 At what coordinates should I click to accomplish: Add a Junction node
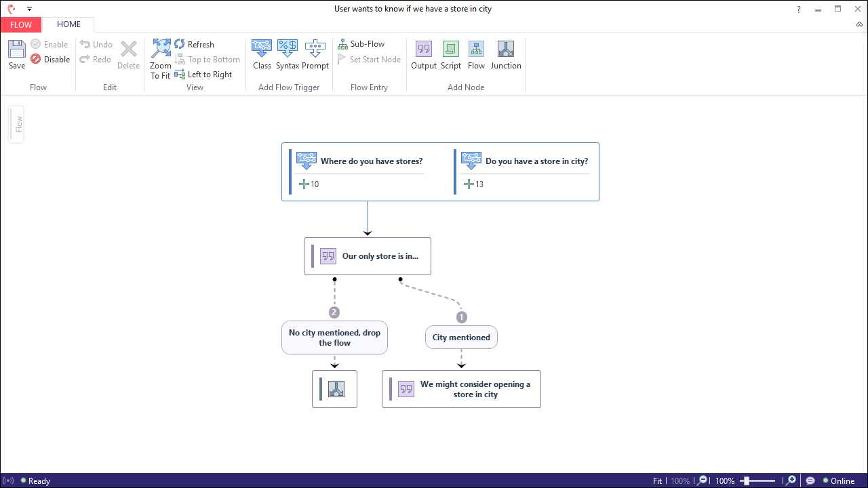tap(506, 55)
